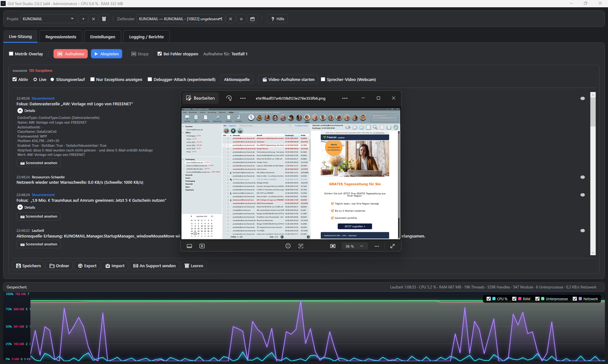Expand Details of the Traumhaus auf Amrum entry
Image resolution: width=608 pixels, height=364 pixels.
click(20, 207)
